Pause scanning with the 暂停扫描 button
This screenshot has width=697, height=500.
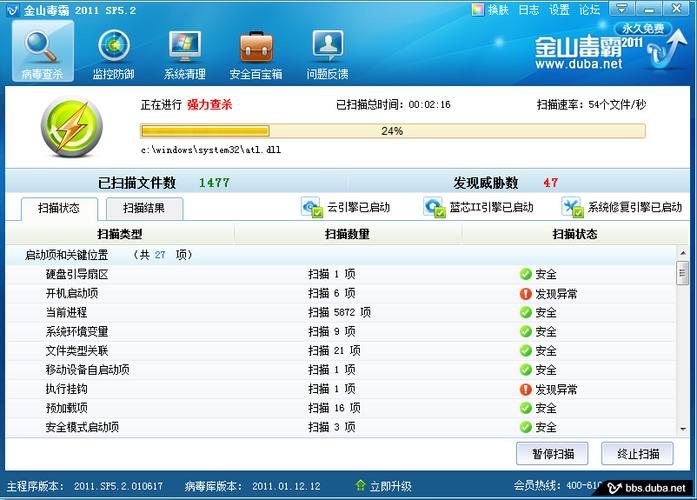pos(553,453)
